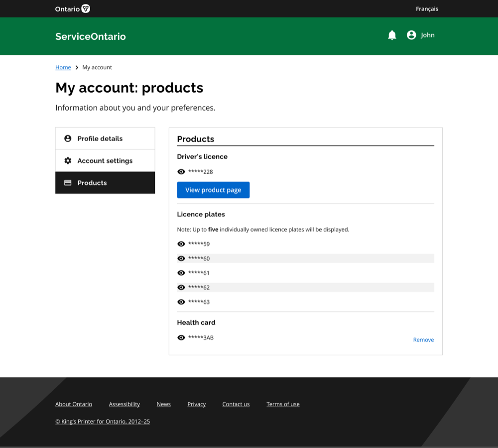Screen dimensions: 498x448
Task: Click the masked number *****228
Action: (x=200, y=172)
